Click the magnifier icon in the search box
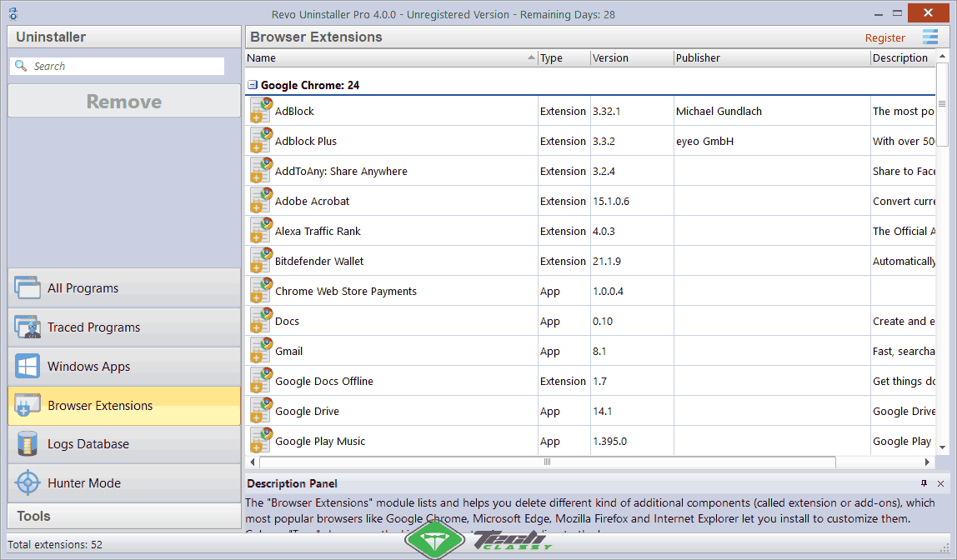The height and width of the screenshot is (560, 957). [20, 65]
